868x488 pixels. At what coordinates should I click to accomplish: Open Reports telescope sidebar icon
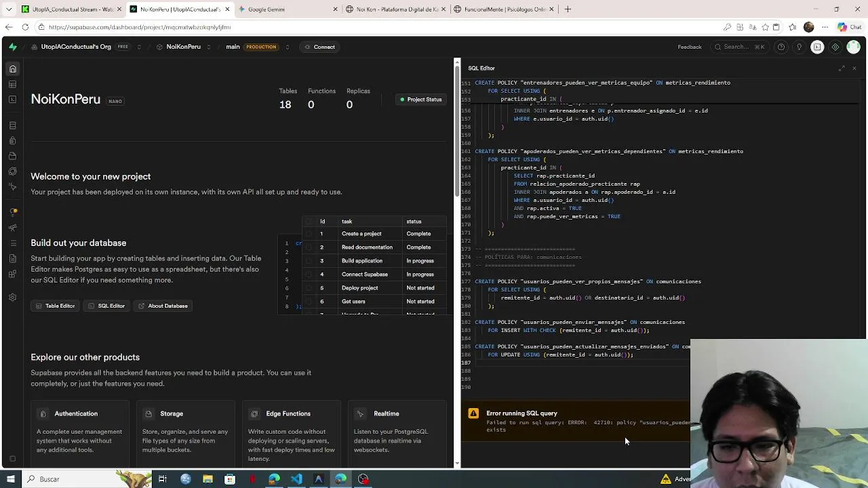12,228
